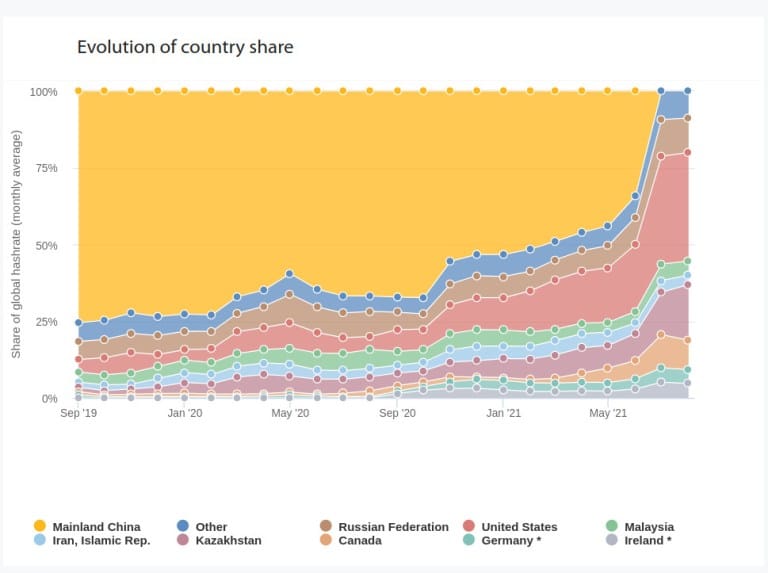Screen dimensions: 768x573
Task: Toggle the Other series in legend
Action: coord(202,526)
